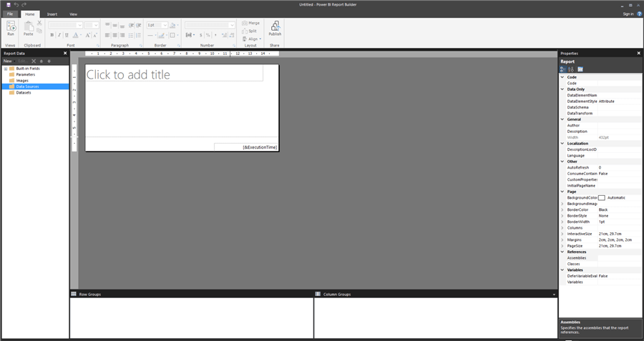The image size is (644, 341).
Task: Click the percent format icon
Action: click(208, 35)
